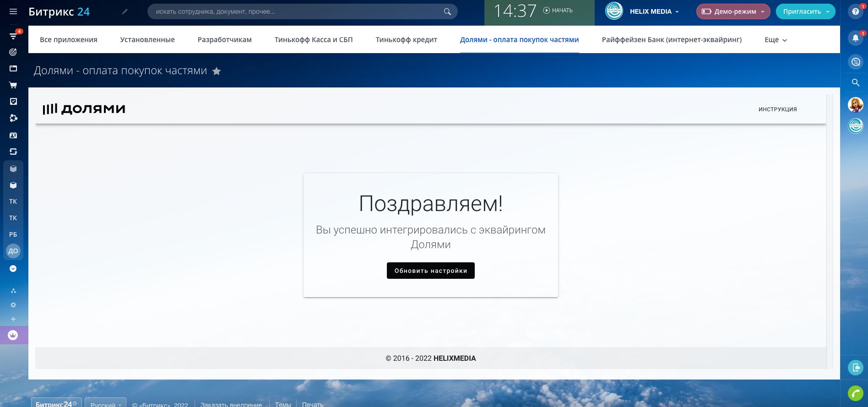This screenshot has width=868, height=407.
Task: Click the Долями logo in app header
Action: click(84, 109)
